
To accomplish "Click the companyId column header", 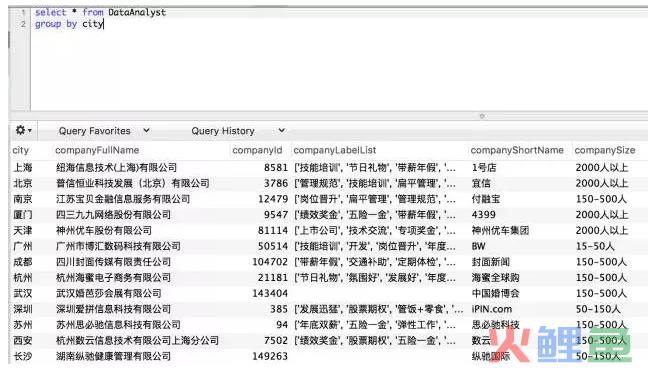I will point(257,150).
